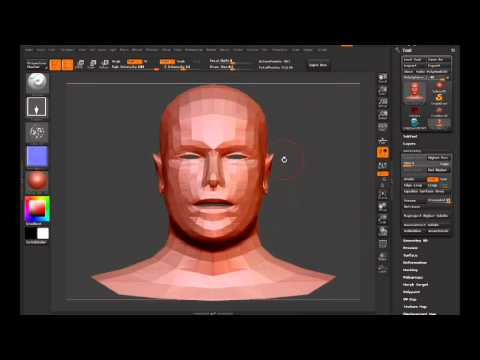Click the Tool palette dock icon beside the title
This screenshot has height=360, width=480.
tap(453, 50)
